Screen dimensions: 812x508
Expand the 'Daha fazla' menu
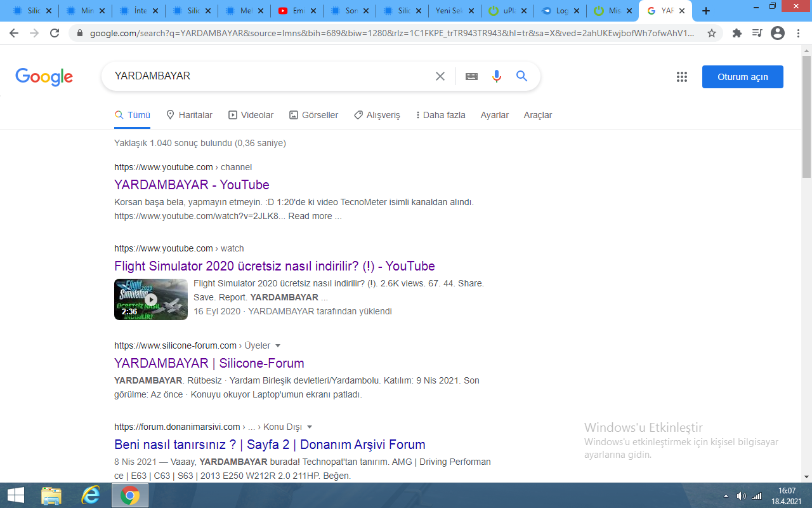pos(440,115)
